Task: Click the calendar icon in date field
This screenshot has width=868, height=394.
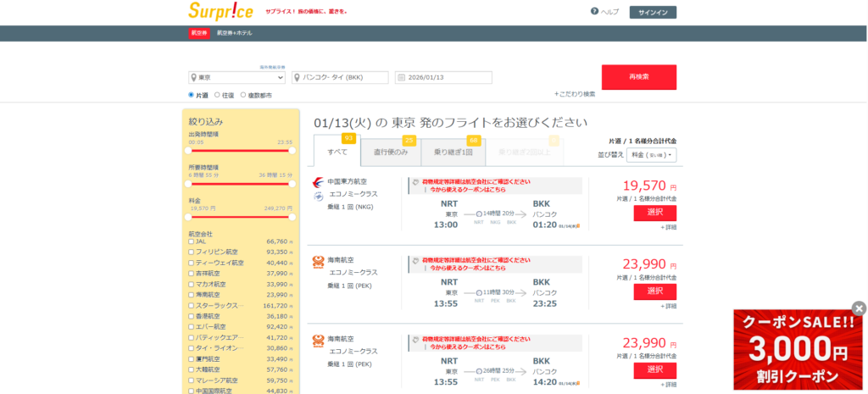Action: click(x=401, y=78)
